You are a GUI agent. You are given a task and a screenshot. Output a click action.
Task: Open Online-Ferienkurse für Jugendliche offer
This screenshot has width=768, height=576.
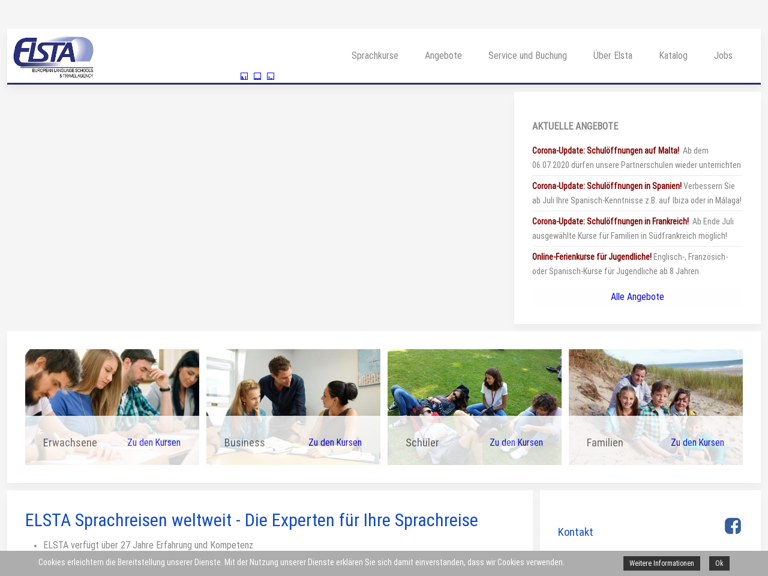coord(591,257)
